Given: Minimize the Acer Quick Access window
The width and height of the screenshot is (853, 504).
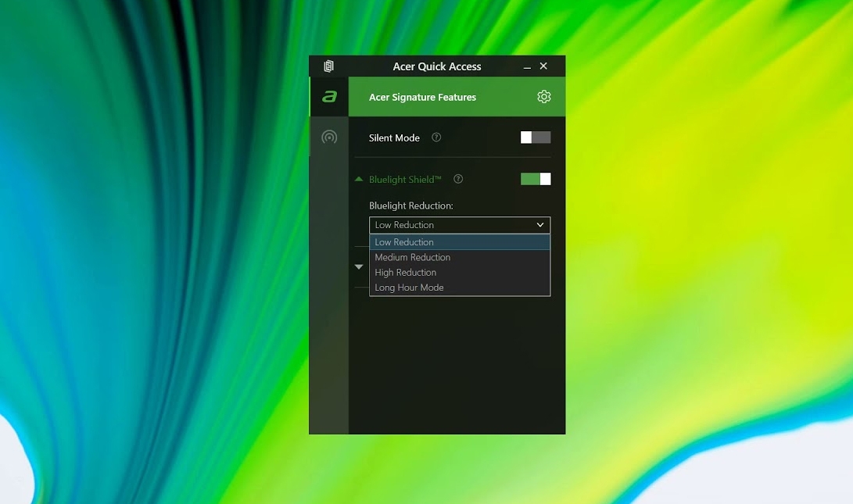Looking at the screenshot, I should click(527, 67).
